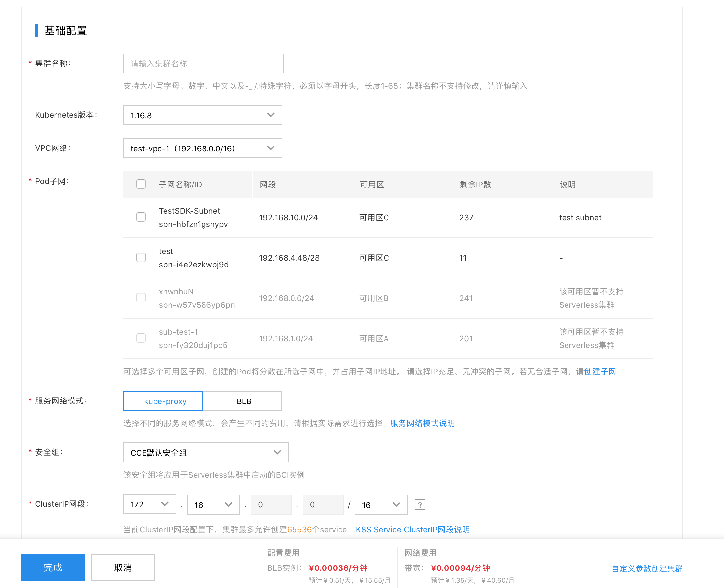
Task: Open the ClusterIP second octet dropdown
Action: click(213, 504)
